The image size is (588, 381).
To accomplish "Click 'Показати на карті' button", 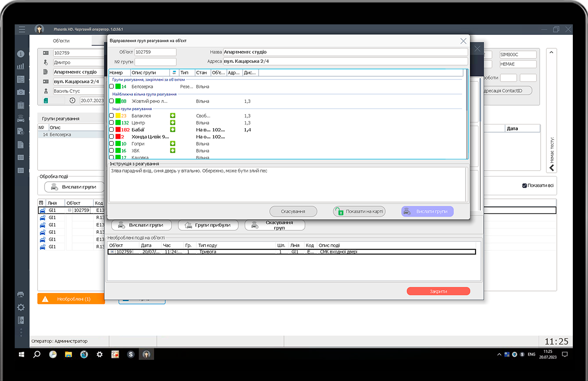I will 359,211.
